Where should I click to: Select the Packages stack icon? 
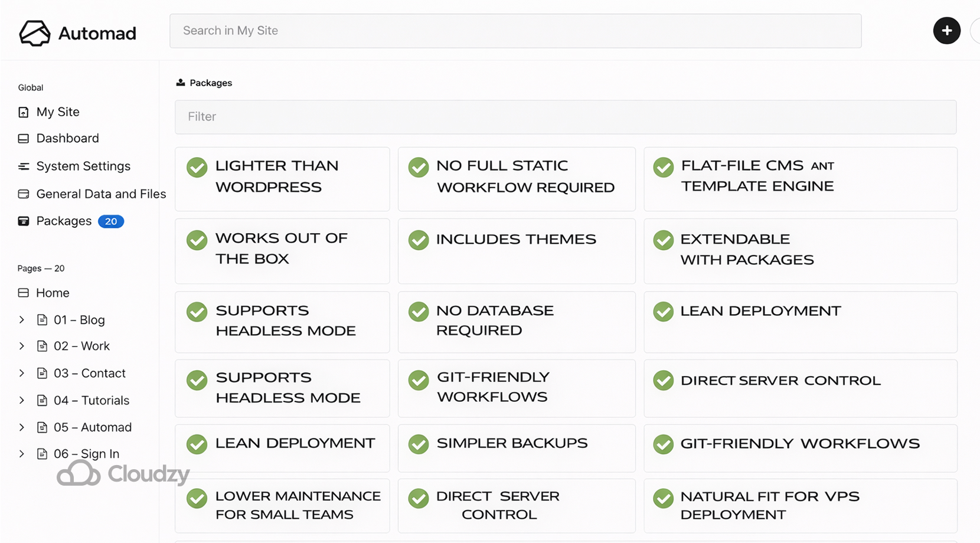click(24, 221)
